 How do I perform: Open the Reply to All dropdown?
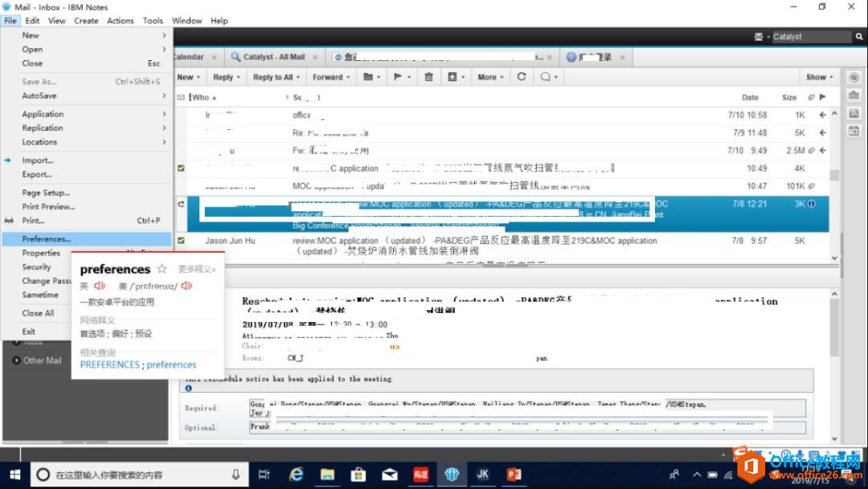[276, 77]
